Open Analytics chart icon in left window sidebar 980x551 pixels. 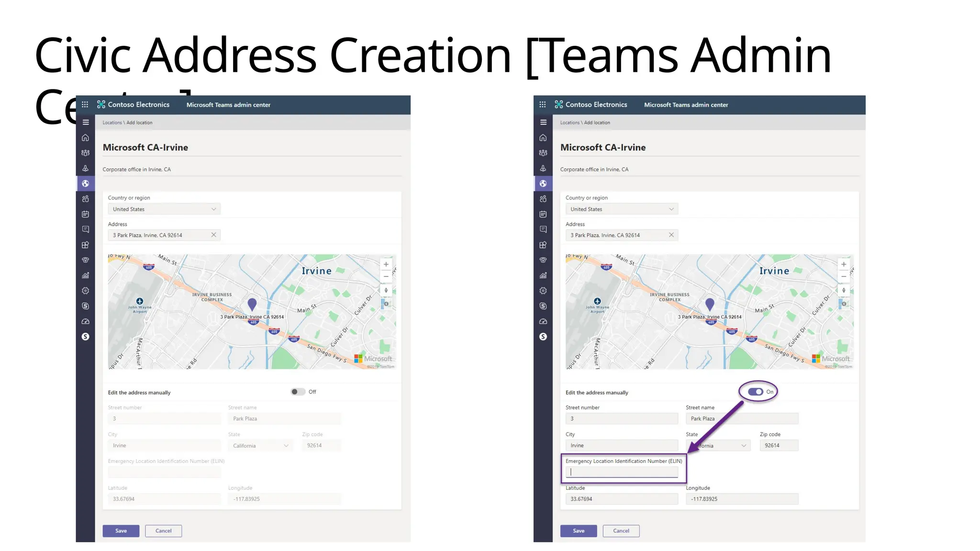85,275
